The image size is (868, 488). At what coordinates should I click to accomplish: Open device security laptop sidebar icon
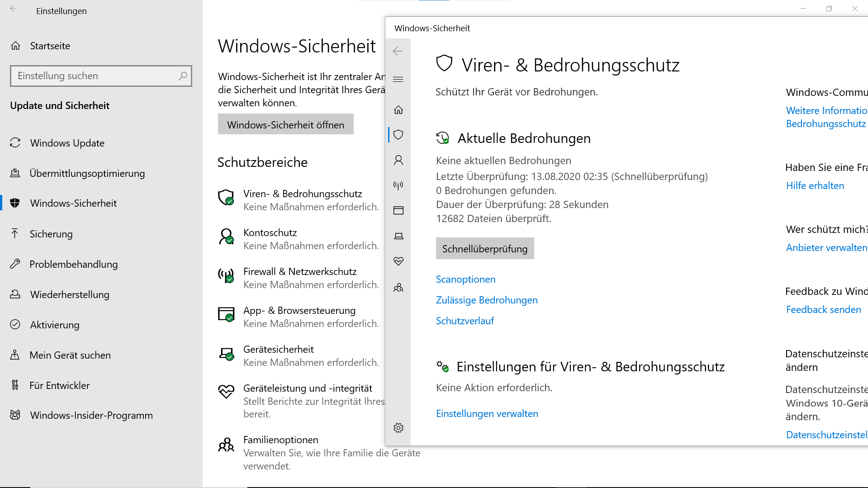pyautogui.click(x=398, y=236)
